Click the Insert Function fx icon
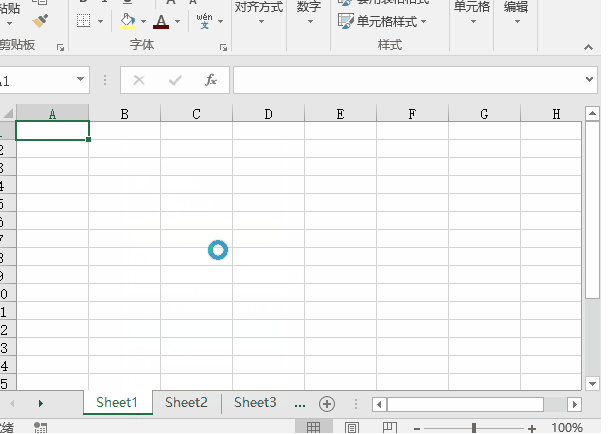608x434 pixels. (x=211, y=80)
